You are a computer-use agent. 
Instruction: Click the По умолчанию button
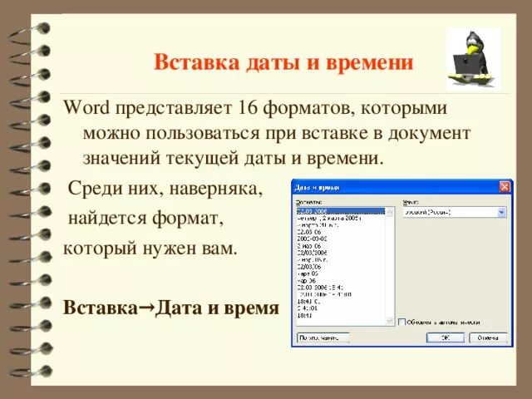tap(323, 338)
